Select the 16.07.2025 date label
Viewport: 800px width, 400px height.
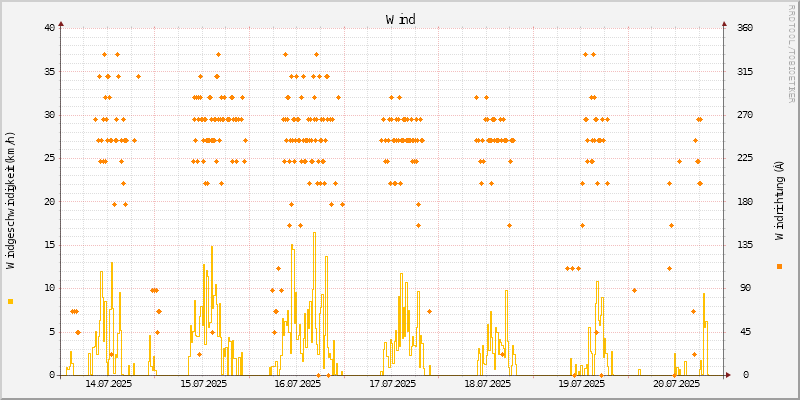pyautogui.click(x=298, y=383)
